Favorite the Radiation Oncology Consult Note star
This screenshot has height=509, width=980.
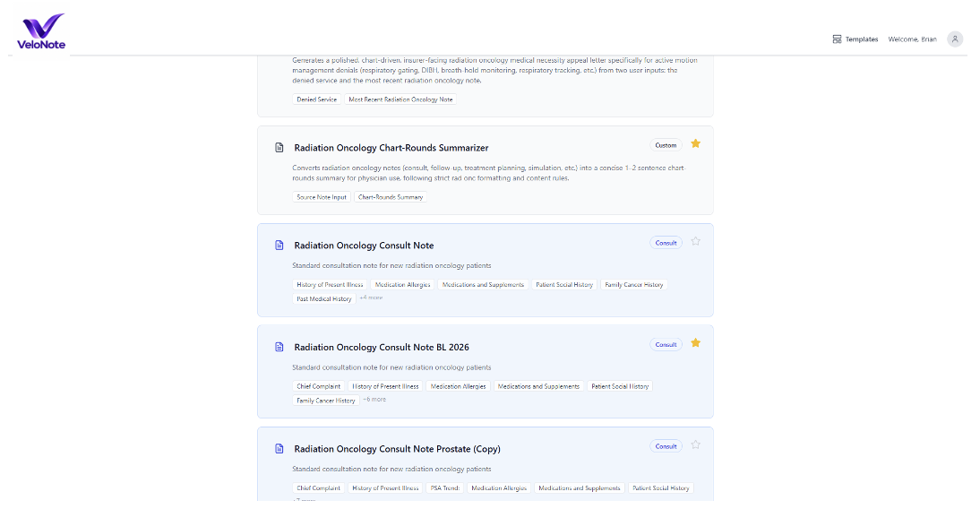pos(696,241)
